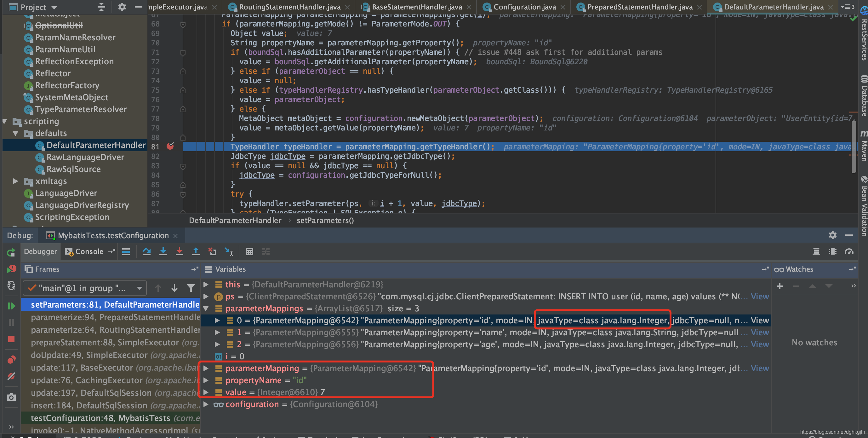The width and height of the screenshot is (868, 438).
Task: Open the Maven tool window sidebar
Action: [x=864, y=146]
